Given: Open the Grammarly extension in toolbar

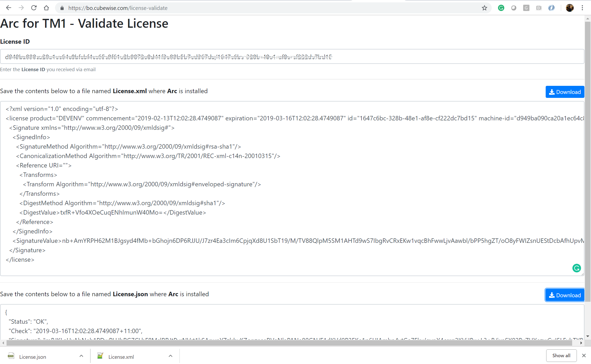Looking at the screenshot, I should [x=501, y=8].
